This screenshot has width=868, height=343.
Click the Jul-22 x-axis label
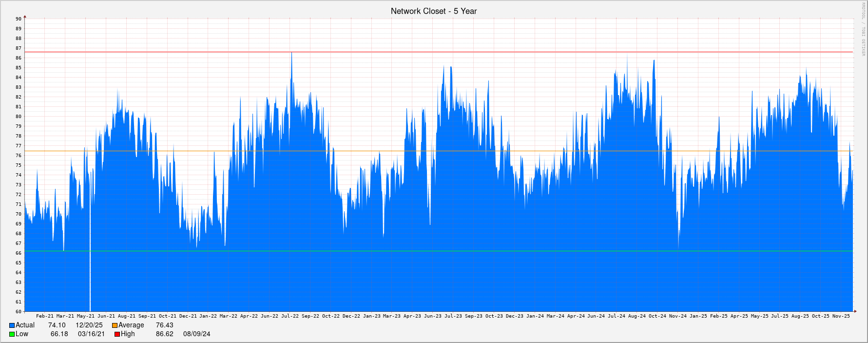click(290, 316)
